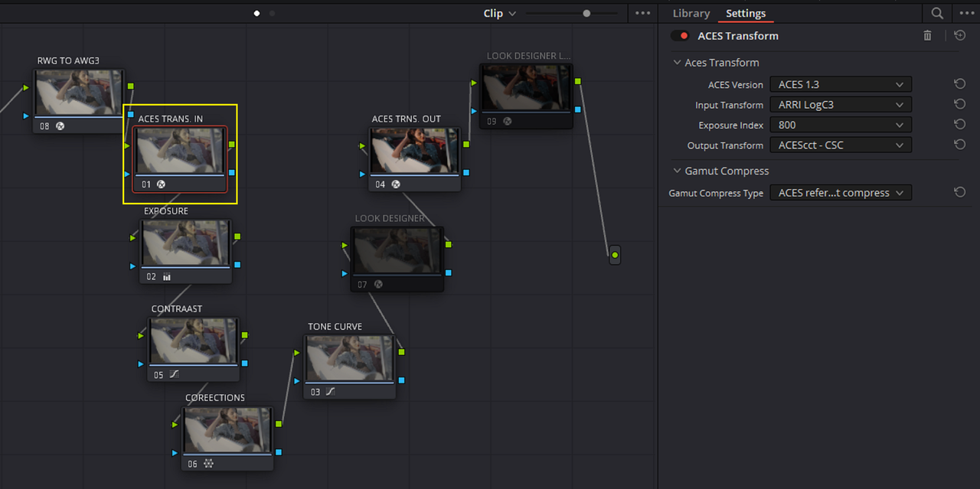Reset the Input Transform setting
Image resolution: width=980 pixels, height=489 pixels.
click(959, 104)
